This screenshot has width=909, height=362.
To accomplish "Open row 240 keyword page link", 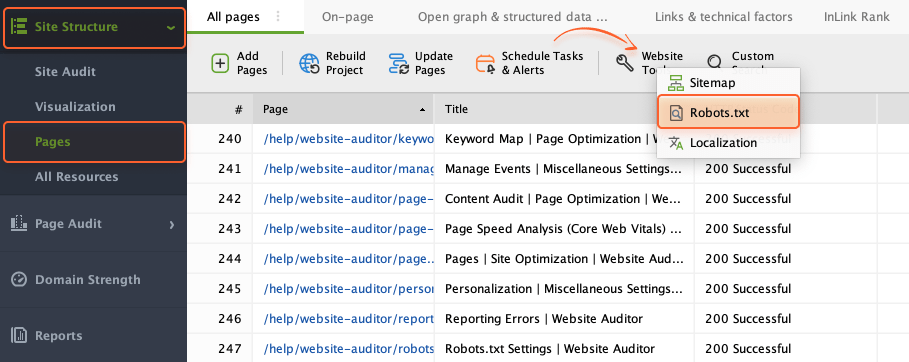I will [348, 139].
